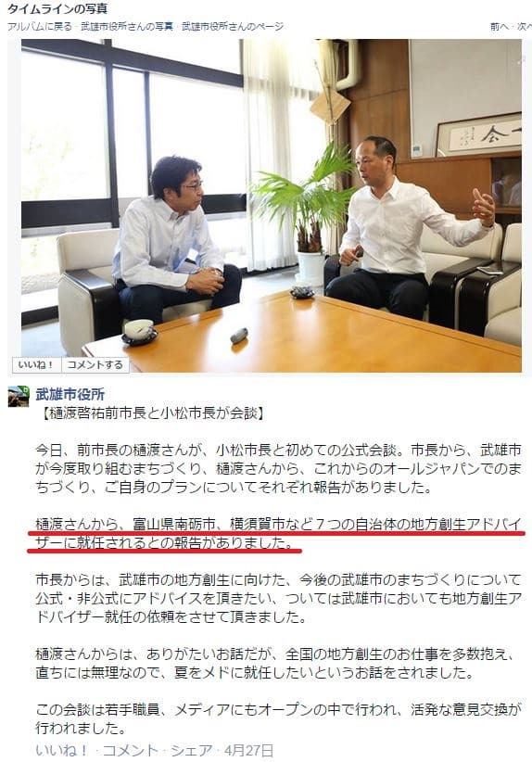Go to previous photo with 前へ

(x=499, y=26)
